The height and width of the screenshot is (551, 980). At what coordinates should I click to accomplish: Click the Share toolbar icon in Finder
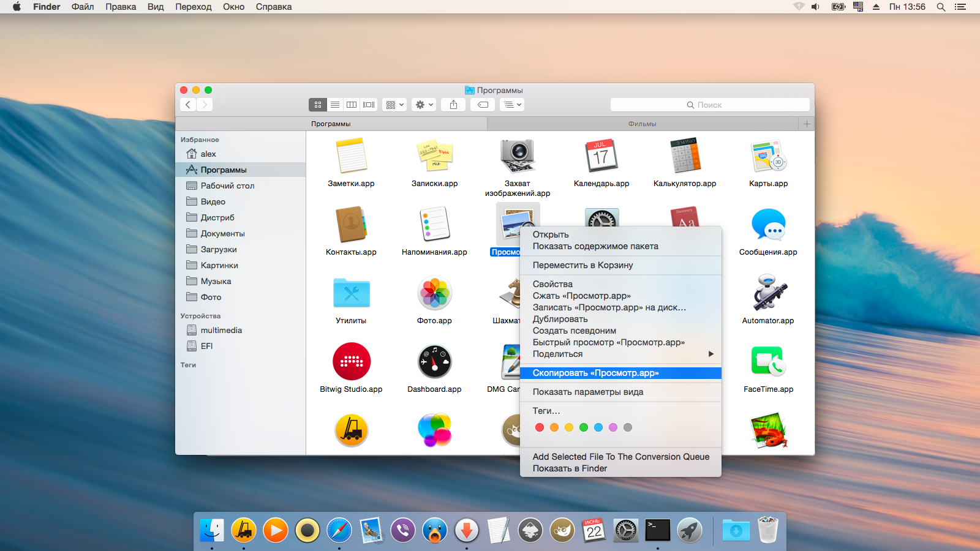coord(453,105)
